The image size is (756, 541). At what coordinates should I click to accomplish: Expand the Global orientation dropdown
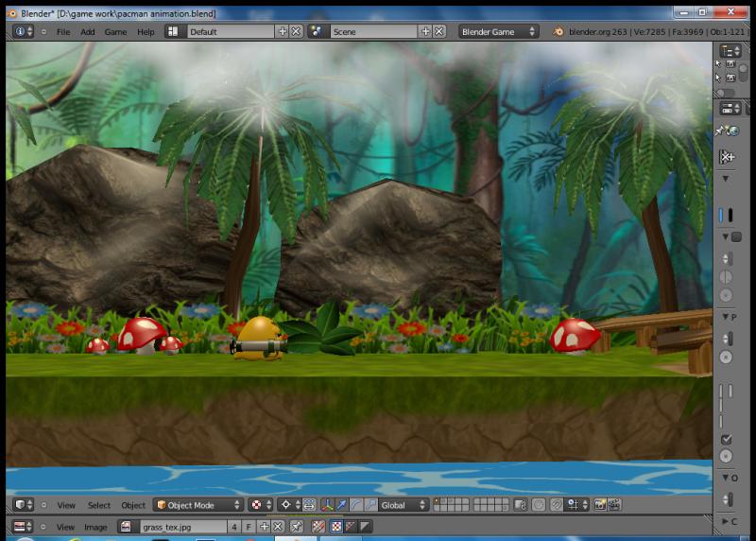[404, 505]
